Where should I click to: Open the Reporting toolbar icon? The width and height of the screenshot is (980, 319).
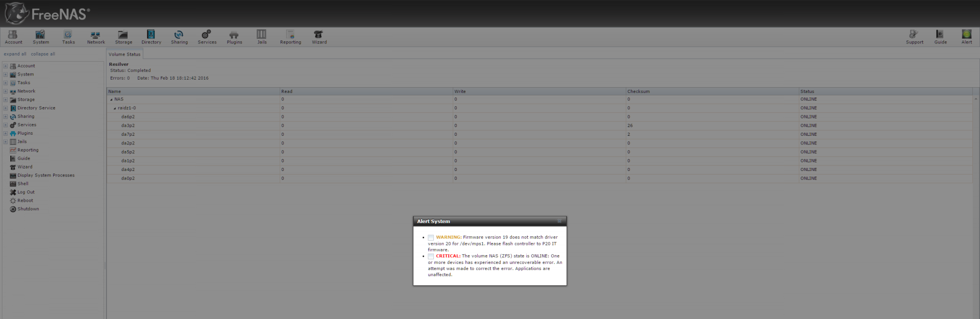click(290, 37)
